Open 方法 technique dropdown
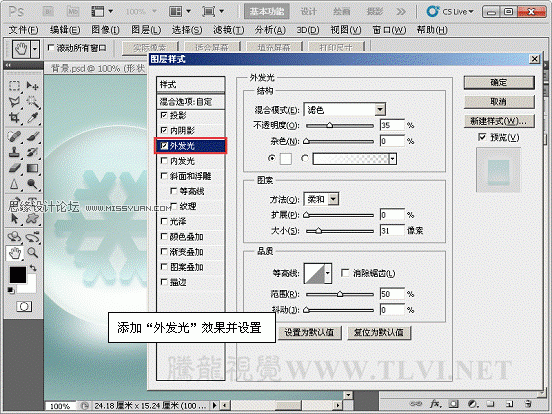 [333, 199]
